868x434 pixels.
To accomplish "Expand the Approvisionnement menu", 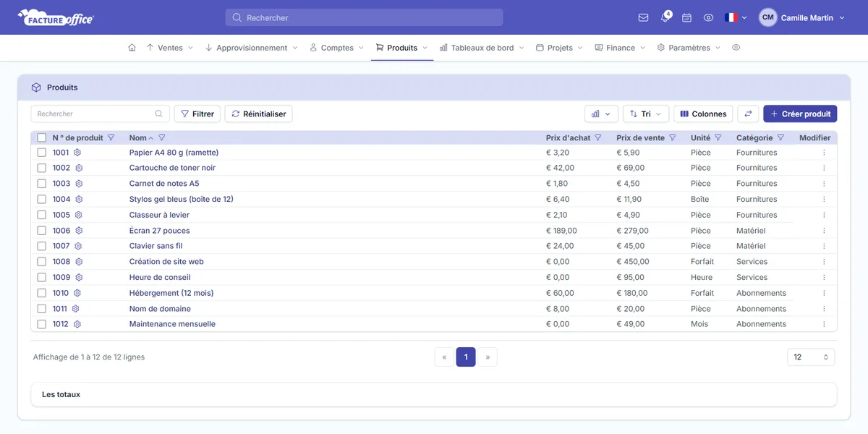I will click(x=252, y=48).
